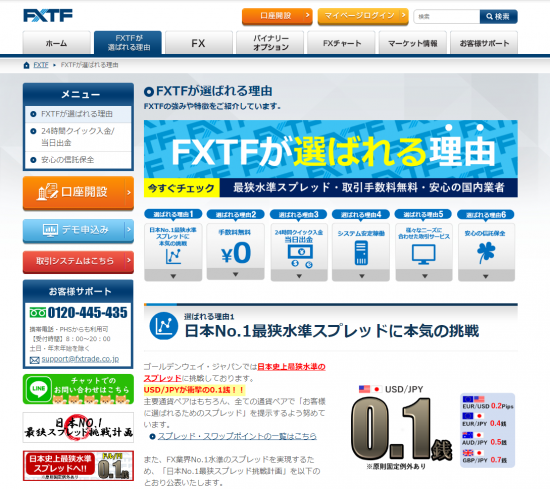Click the search input field
550x489 pixels.
click(x=447, y=16)
